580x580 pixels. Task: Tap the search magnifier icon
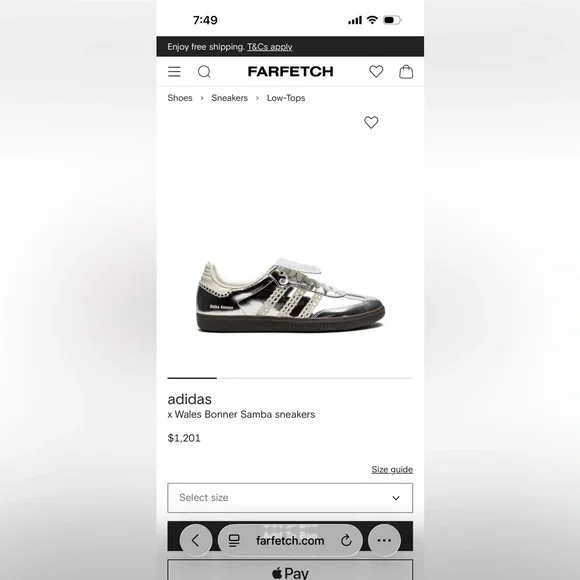click(204, 71)
